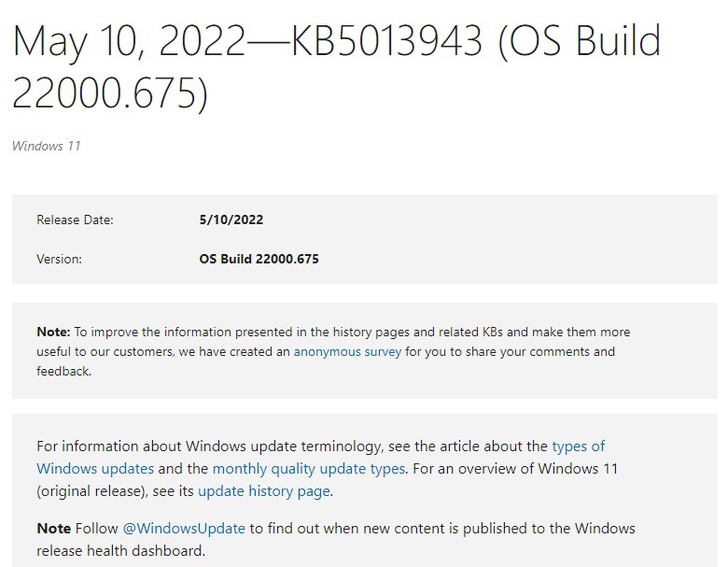Visit the update history page link
The width and height of the screenshot is (728, 567).
tap(264, 490)
